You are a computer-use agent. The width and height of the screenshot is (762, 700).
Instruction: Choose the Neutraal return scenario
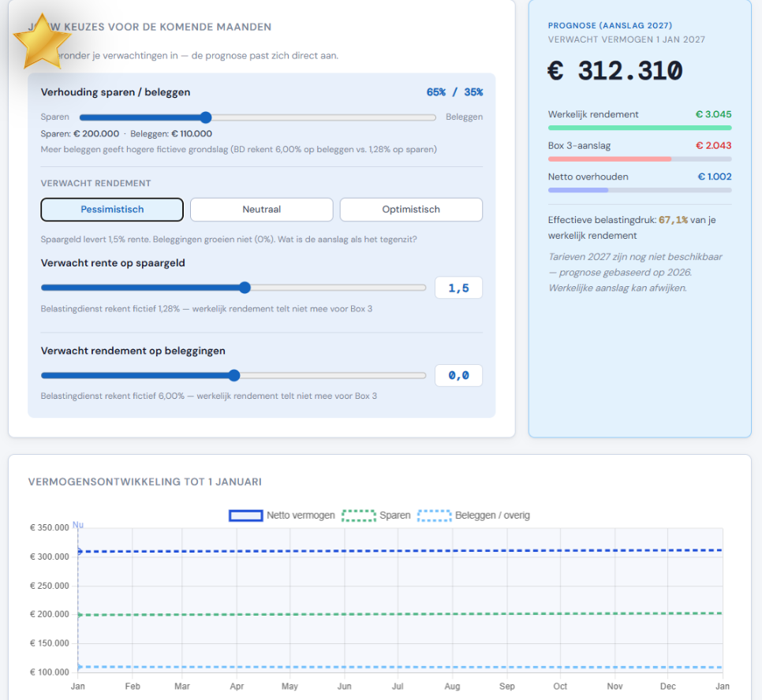click(x=261, y=210)
